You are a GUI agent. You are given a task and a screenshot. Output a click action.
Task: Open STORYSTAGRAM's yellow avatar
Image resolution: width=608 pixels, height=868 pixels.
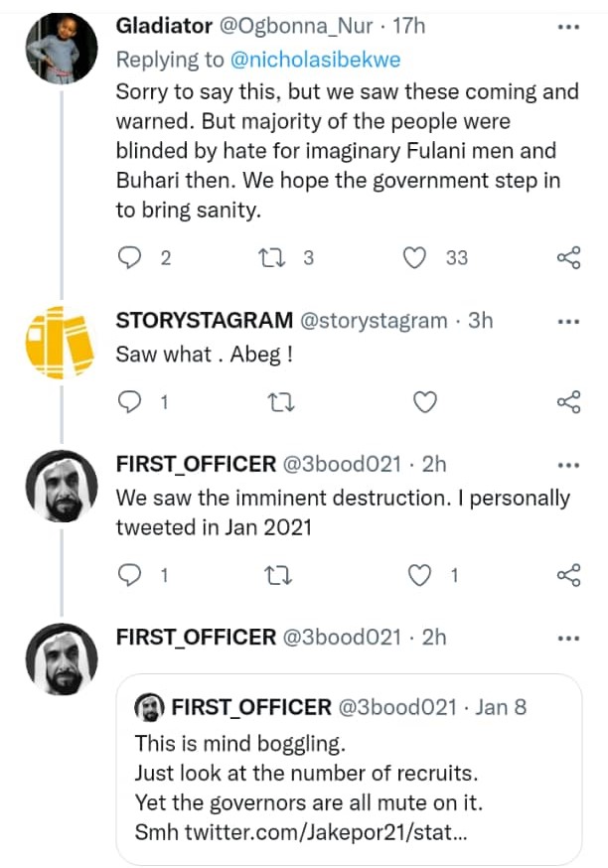coord(61,343)
